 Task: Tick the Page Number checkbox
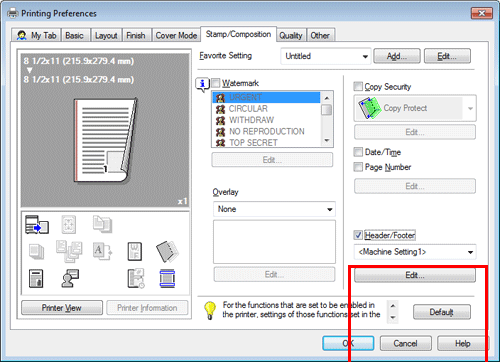[358, 167]
